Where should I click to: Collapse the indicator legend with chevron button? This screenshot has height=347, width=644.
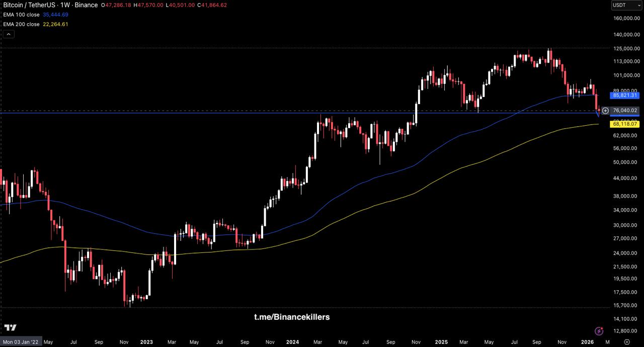pos(9,34)
